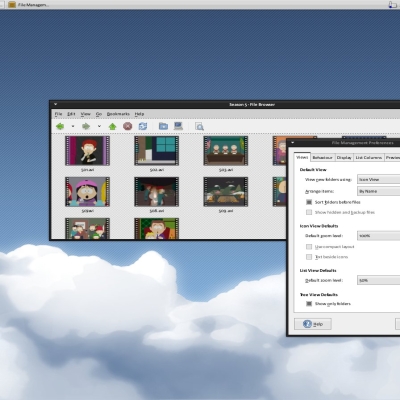Select the 508.avi video thumbnail
Viewport: 400px width, 400px height.
(157, 192)
